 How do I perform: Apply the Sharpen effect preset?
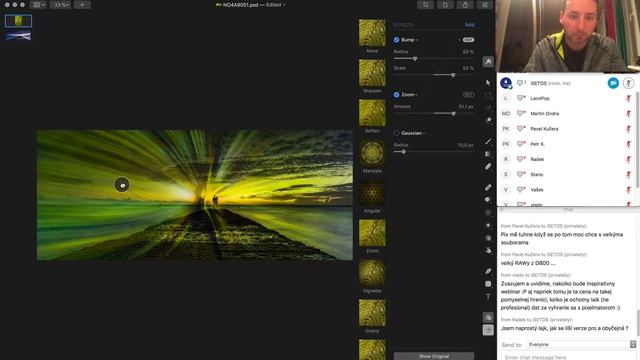point(372,73)
